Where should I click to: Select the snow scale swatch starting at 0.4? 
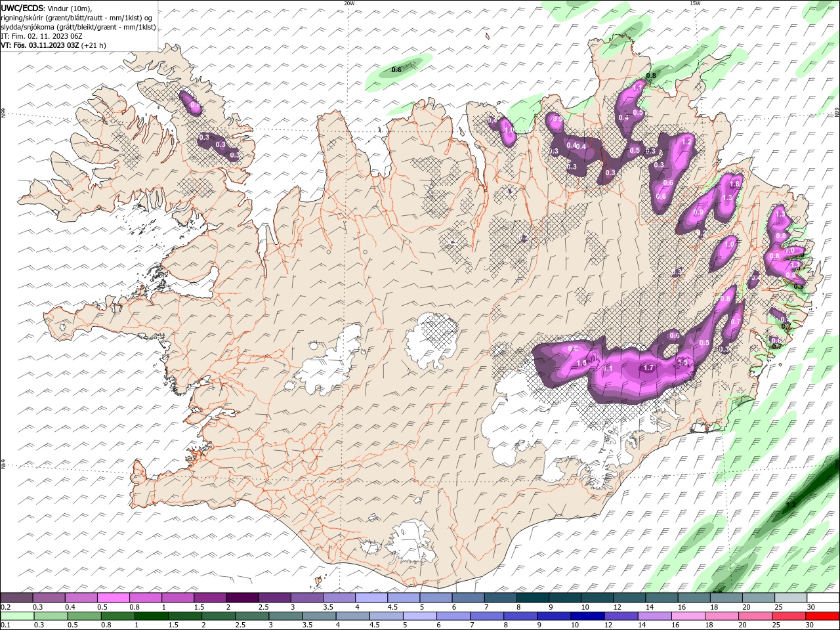pos(81,598)
